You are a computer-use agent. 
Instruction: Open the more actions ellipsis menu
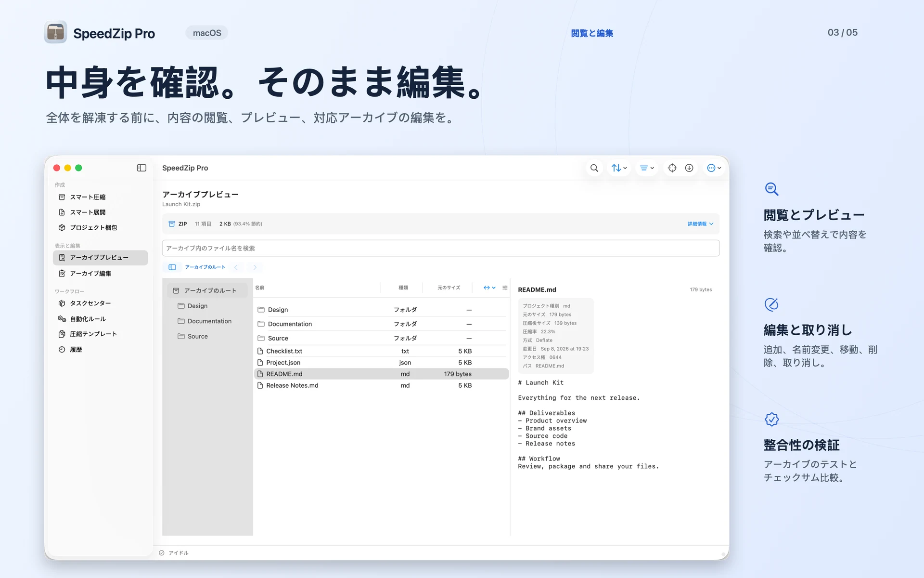[x=714, y=168]
